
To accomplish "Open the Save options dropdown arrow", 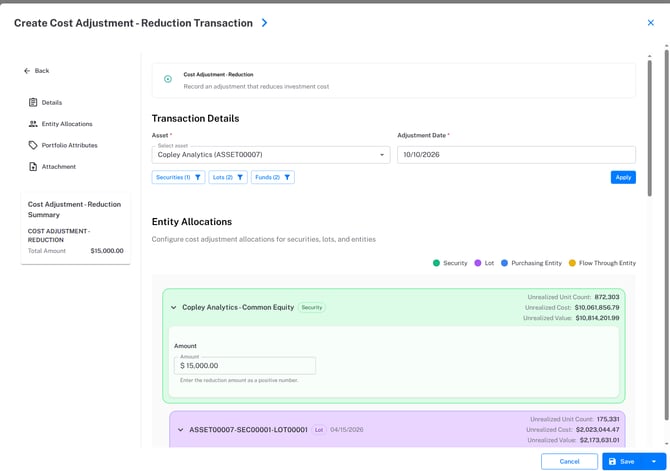I will click(654, 461).
